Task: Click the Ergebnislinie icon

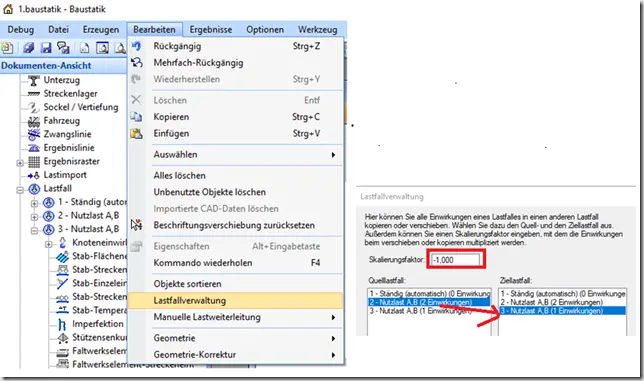Action: click(34, 148)
